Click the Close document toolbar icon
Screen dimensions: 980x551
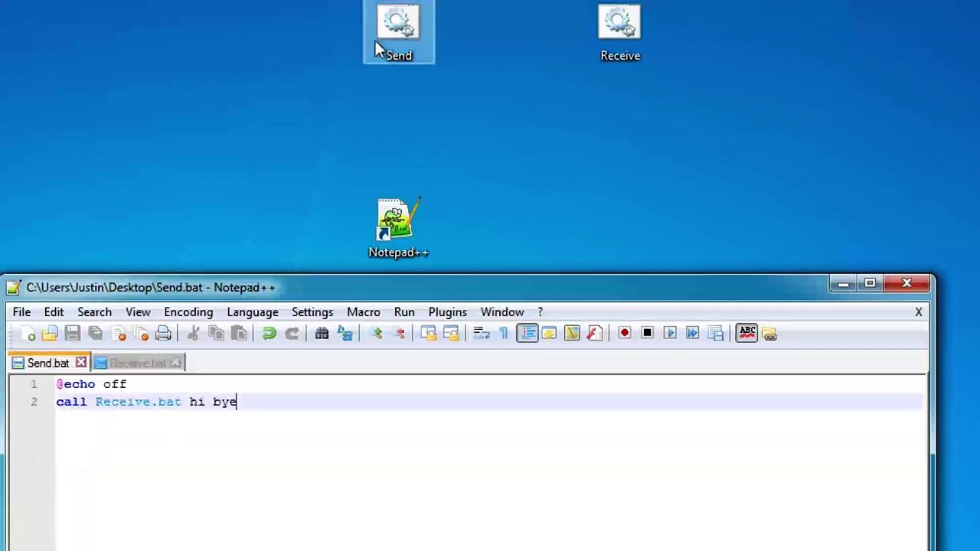click(119, 334)
